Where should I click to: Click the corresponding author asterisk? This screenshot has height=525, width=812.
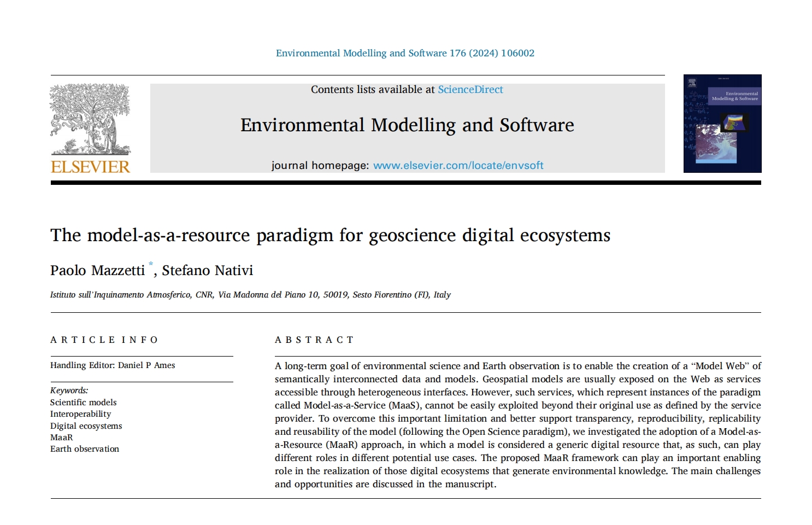pyautogui.click(x=151, y=265)
